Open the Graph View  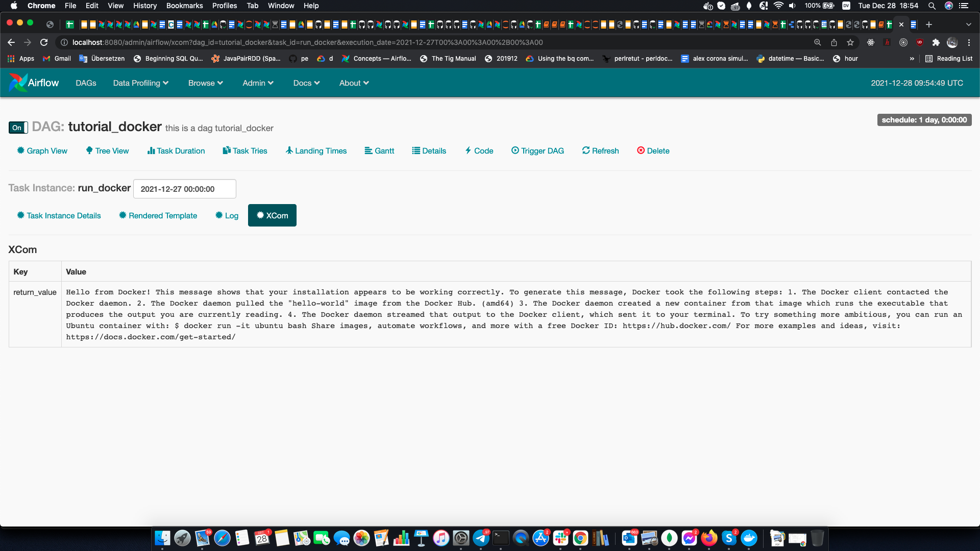42,151
